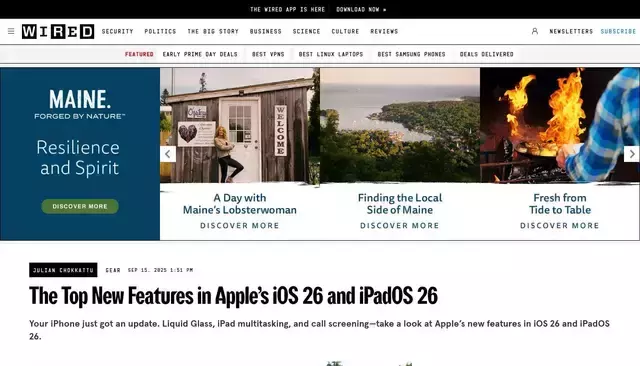The image size is (640, 366).
Task: Click the green Discover More button
Action: [80, 206]
